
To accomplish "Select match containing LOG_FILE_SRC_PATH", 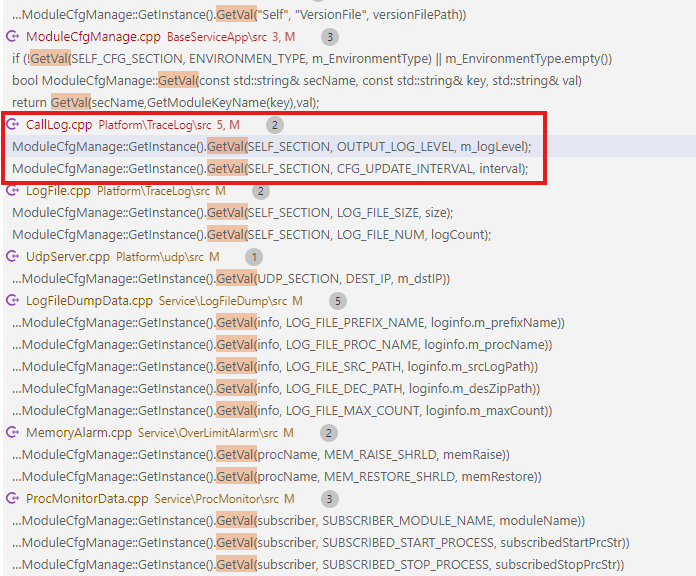I will coord(275,366).
